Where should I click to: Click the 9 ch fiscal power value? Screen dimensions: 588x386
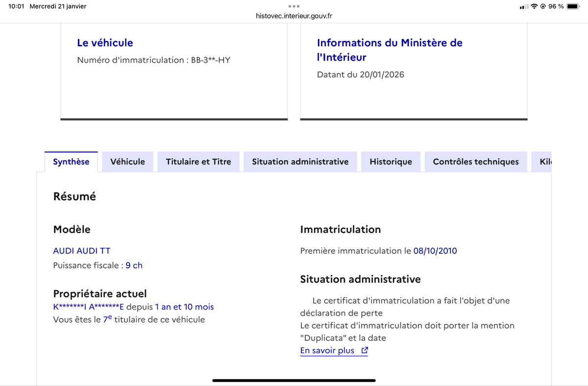coord(134,265)
